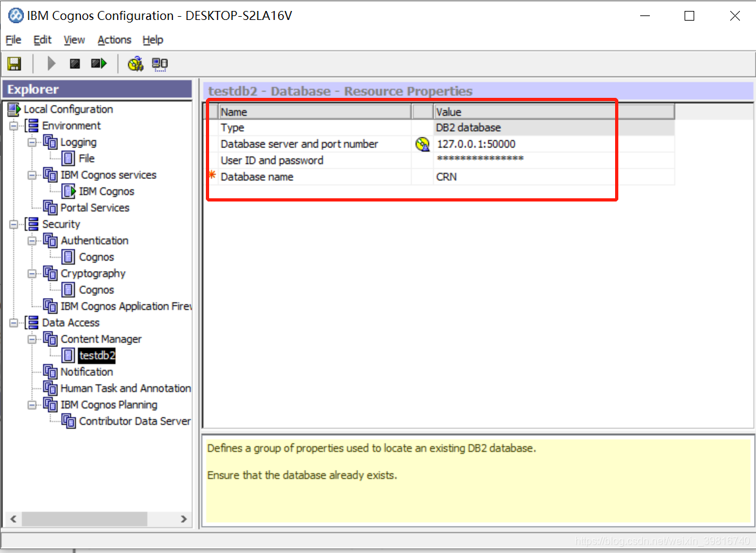
Task: Collapse the Logging tree node
Action: tap(32, 143)
